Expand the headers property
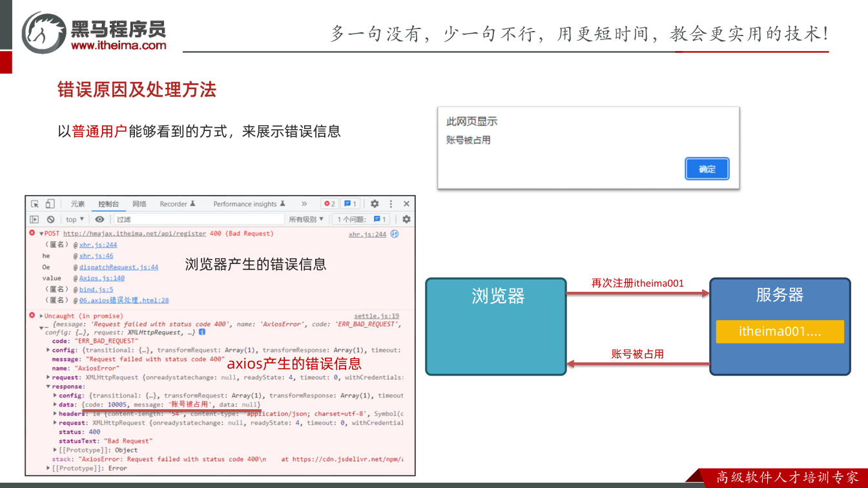This screenshot has width=868, height=488. (55, 414)
